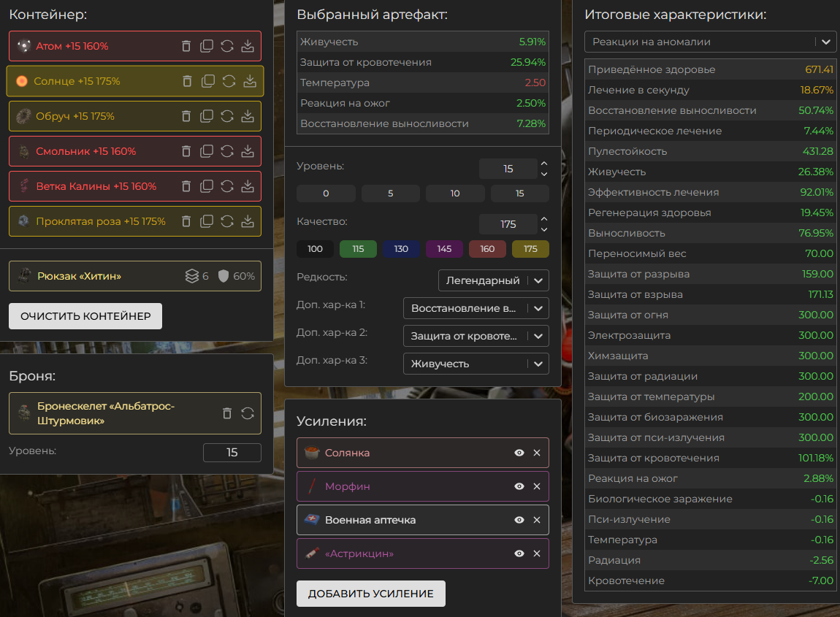The image size is (840, 617).
Task: Remove the Солянка boost with X
Action: pyautogui.click(x=537, y=453)
